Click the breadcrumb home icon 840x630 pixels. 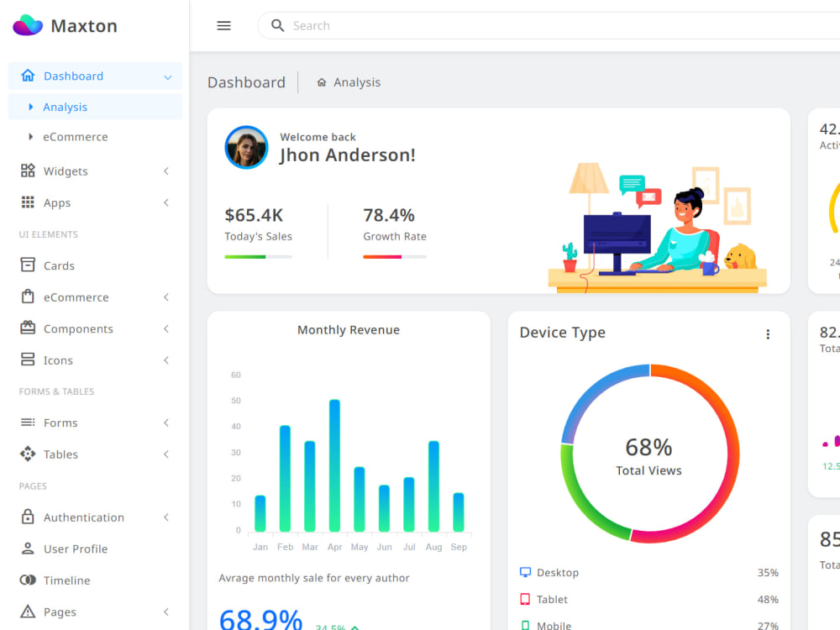[x=322, y=82]
